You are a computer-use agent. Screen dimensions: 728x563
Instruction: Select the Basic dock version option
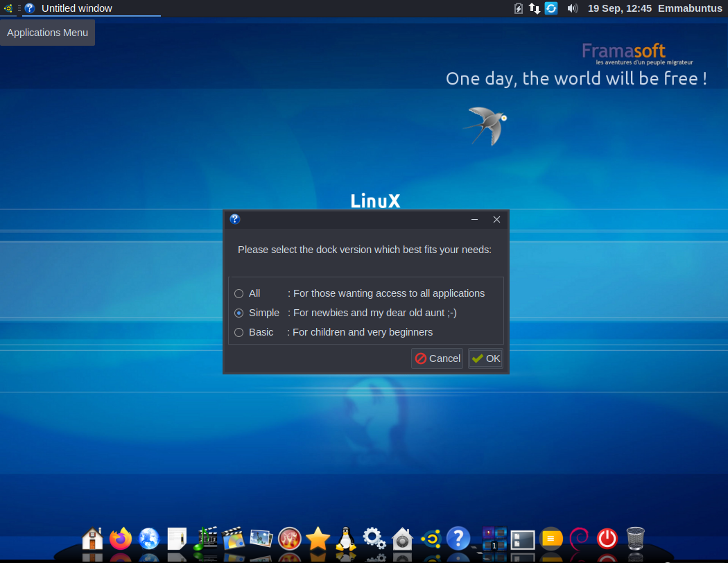click(239, 332)
